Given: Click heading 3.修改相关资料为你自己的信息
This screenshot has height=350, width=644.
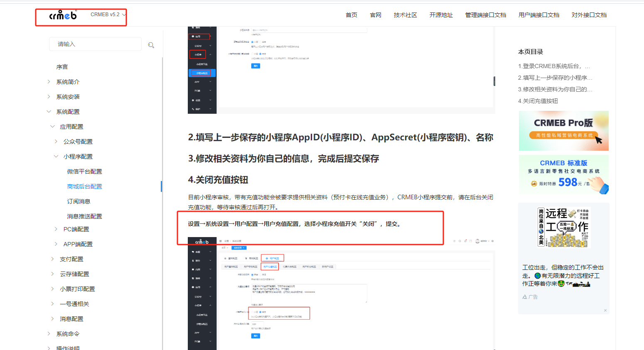Looking at the screenshot, I should pos(283,159).
